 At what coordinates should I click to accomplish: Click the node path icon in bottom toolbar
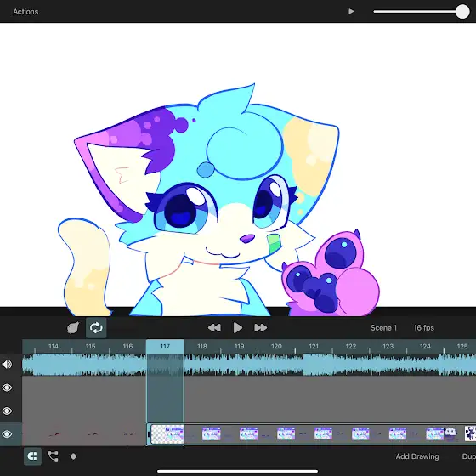pos(53,456)
